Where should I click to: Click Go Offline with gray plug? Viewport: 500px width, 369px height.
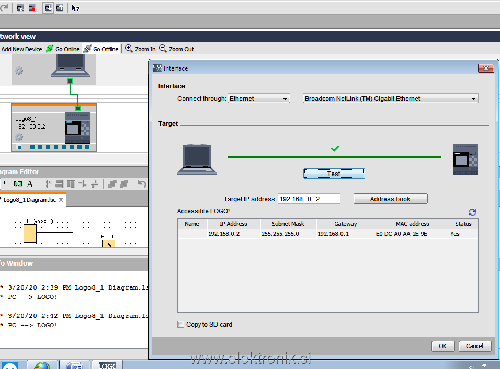101,49
